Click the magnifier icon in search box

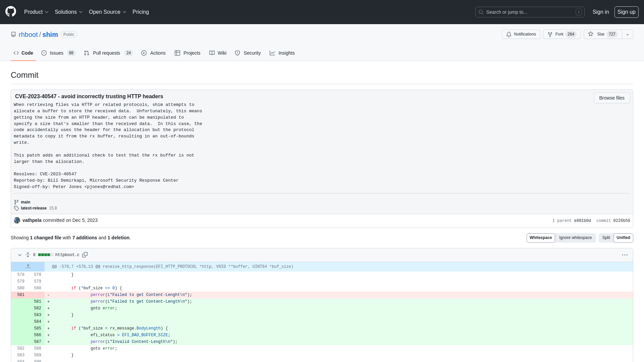(x=481, y=12)
